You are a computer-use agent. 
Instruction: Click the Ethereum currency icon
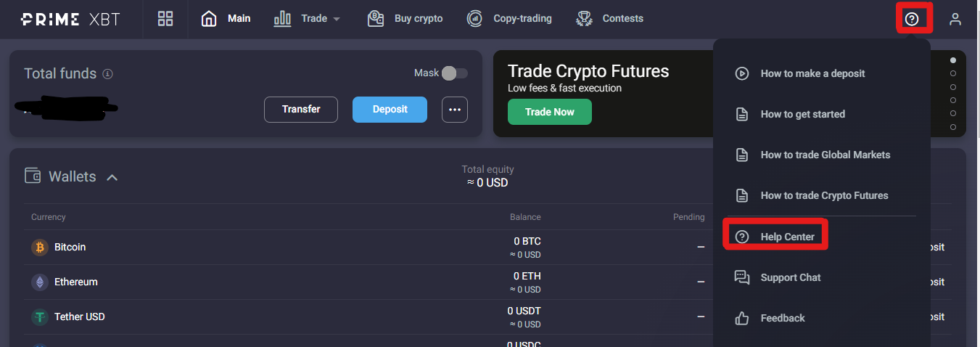39,282
